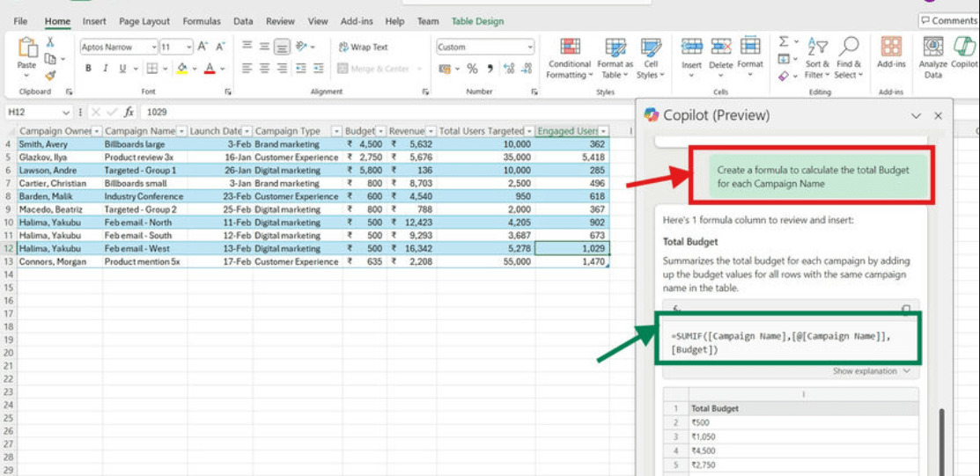Click the Cut scissors icon
The height and width of the screenshot is (476, 980).
[x=50, y=41]
